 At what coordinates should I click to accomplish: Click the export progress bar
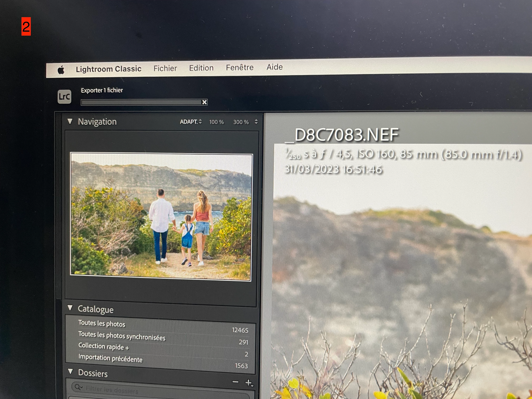pos(141,103)
